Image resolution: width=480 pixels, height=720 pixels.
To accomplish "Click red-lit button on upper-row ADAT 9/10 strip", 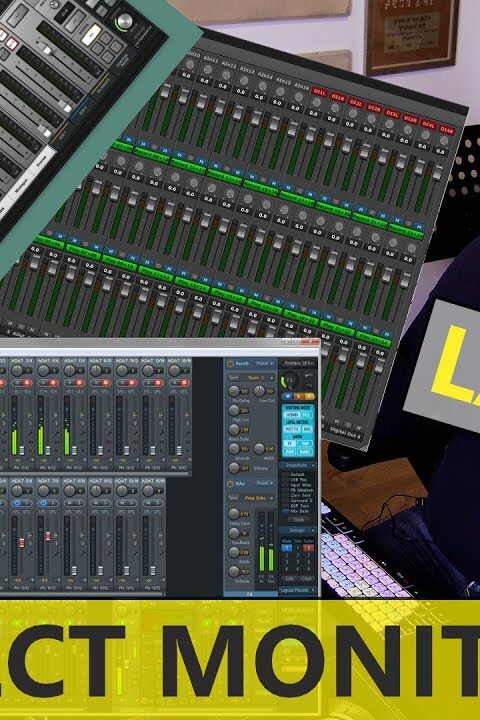I will pos(106,382).
